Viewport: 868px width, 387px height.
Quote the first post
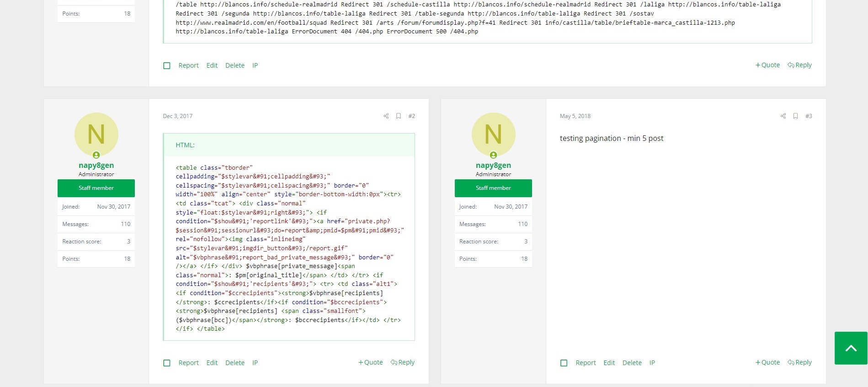click(x=767, y=65)
